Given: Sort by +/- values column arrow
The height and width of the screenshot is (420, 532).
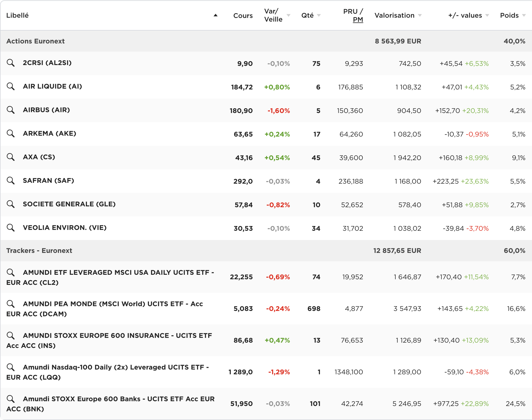Looking at the screenshot, I should (487, 15).
